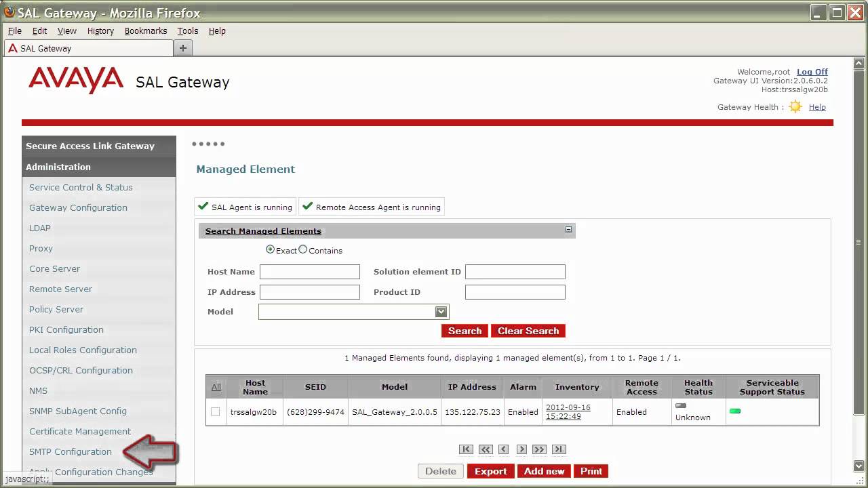Open OCSP/CRL Configuration in sidebar
868x488 pixels.
[x=81, y=370]
